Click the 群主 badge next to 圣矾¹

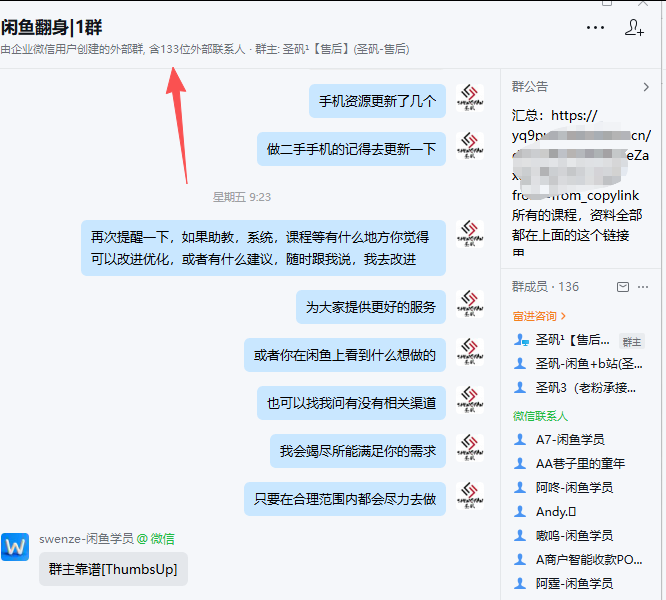pos(632,341)
